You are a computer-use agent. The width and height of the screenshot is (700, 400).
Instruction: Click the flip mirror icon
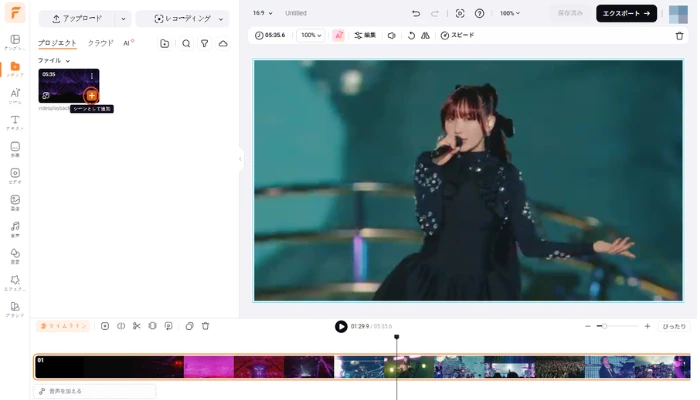[425, 35]
